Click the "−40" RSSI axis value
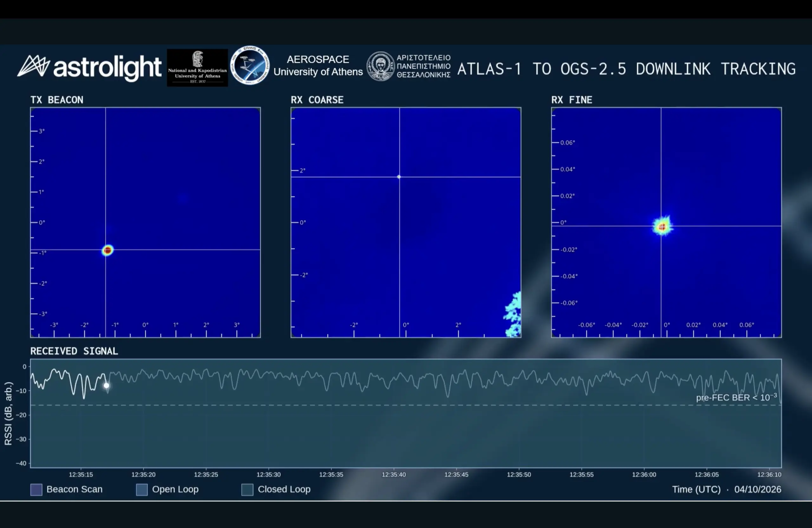Image resolution: width=812 pixels, height=528 pixels. coord(21,463)
